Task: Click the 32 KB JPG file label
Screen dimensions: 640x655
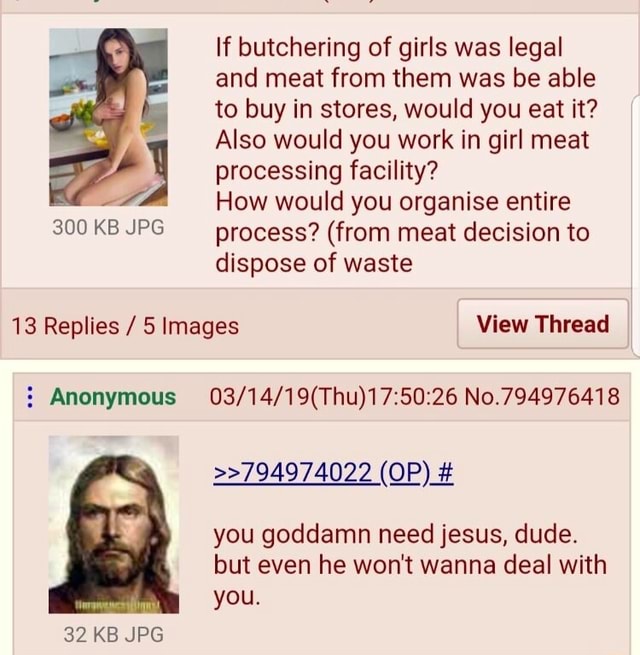Action: click(x=114, y=635)
